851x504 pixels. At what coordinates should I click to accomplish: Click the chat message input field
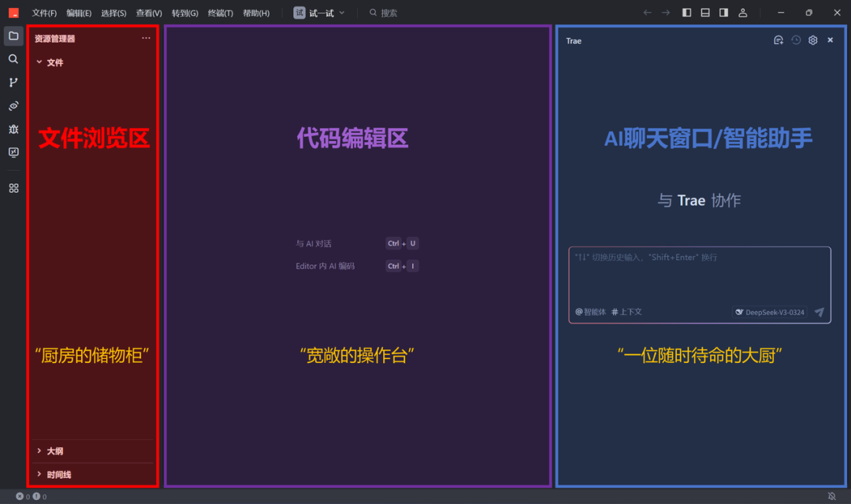(699, 277)
